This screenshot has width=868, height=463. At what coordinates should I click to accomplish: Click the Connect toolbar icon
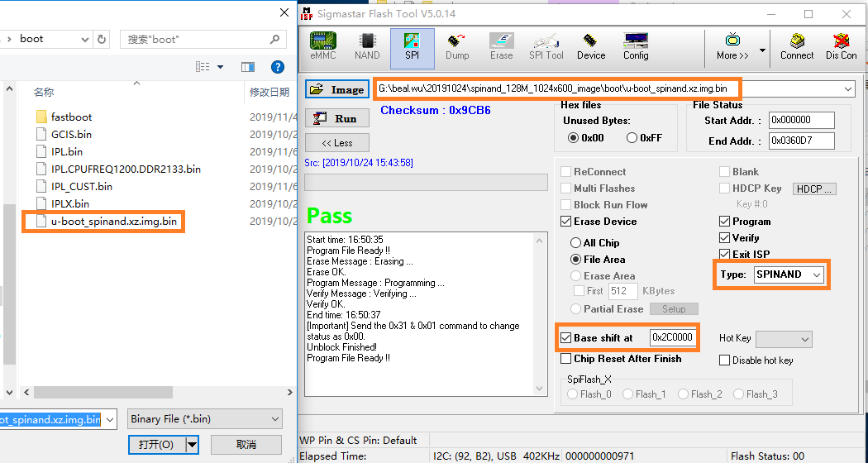tap(797, 46)
